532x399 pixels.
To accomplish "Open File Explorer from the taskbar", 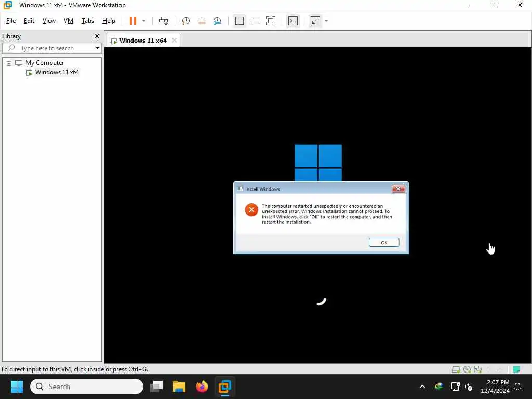I will 179,387.
